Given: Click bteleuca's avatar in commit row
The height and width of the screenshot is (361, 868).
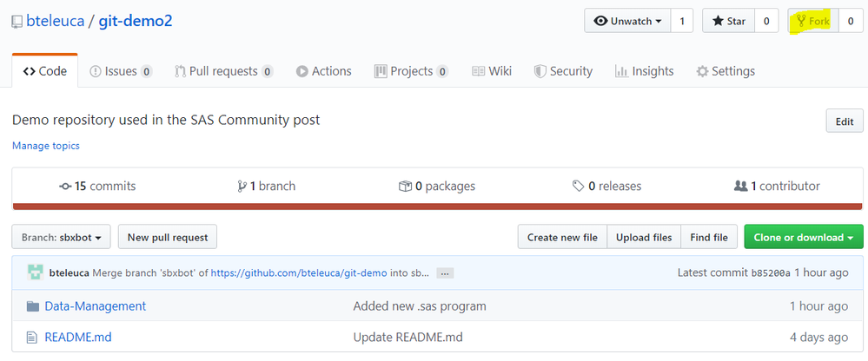Looking at the screenshot, I should click(x=35, y=272).
